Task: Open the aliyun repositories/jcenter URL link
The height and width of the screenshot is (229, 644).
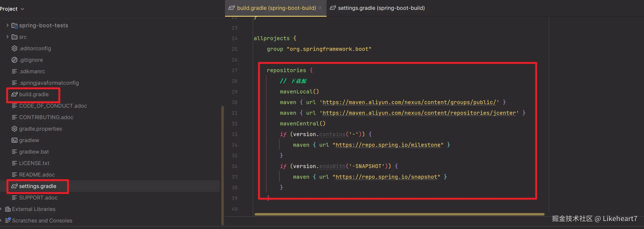Action: [x=419, y=113]
